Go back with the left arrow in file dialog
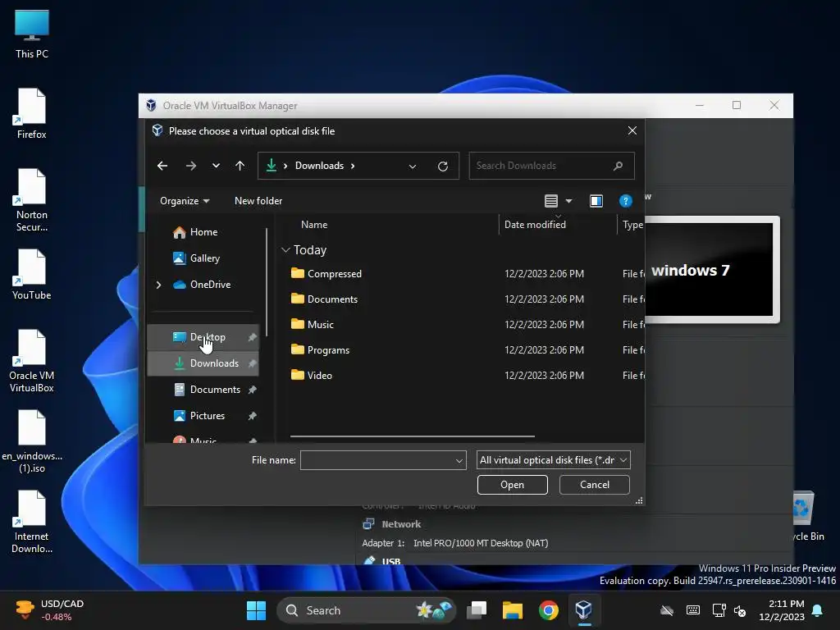Image resolution: width=840 pixels, height=630 pixels. (x=162, y=166)
